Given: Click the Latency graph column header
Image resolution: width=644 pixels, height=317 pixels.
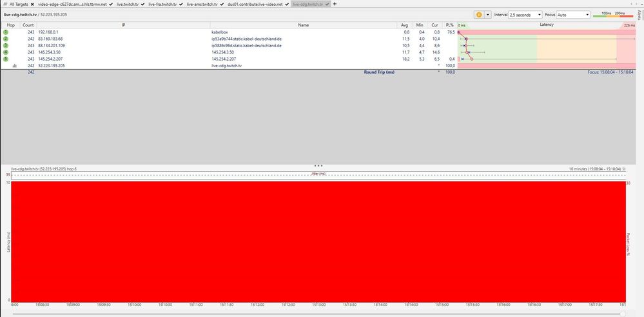Looking at the screenshot, I should pyautogui.click(x=547, y=25).
